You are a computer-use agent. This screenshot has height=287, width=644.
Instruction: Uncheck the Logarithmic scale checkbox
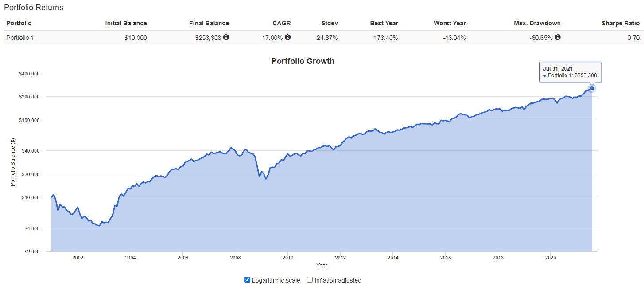pos(248,280)
